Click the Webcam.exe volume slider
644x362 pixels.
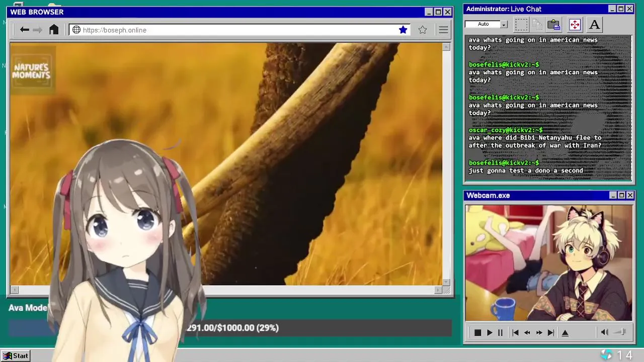click(x=620, y=332)
